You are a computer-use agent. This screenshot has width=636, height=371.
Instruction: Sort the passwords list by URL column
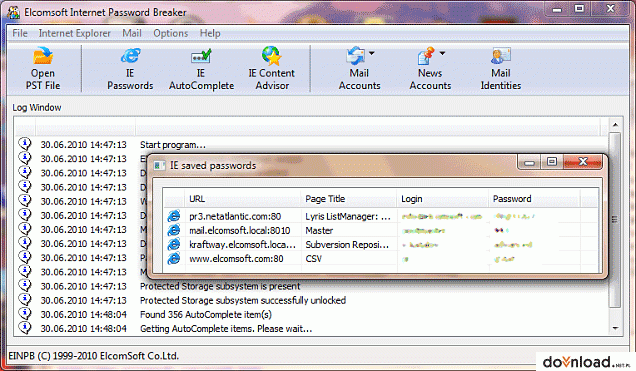point(243,199)
